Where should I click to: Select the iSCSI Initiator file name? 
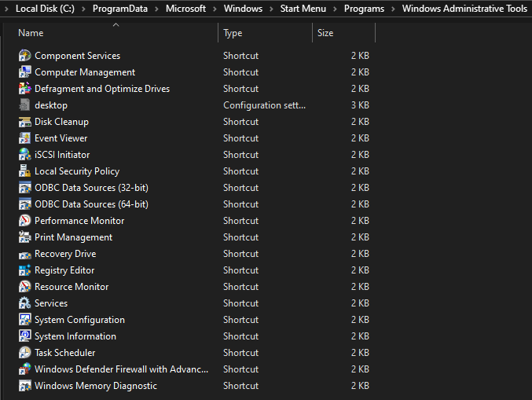click(62, 155)
